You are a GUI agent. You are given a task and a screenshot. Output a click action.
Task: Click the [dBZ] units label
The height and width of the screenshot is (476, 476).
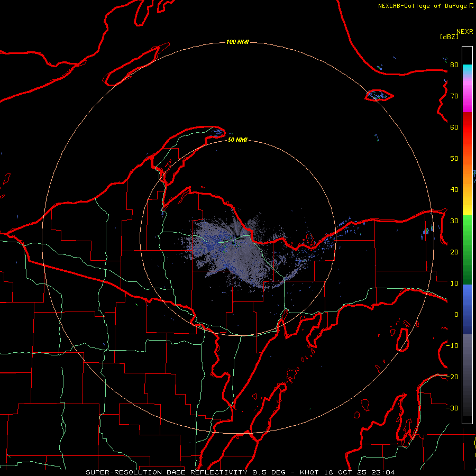[x=449, y=37]
